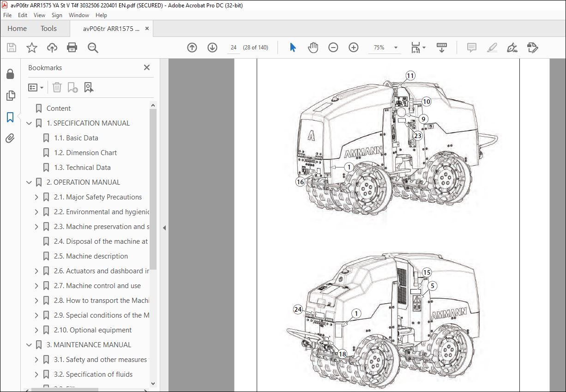566x392 pixels.
Task: Go to 2.2. Environmental and hygienic bookmark
Action: [x=102, y=212]
